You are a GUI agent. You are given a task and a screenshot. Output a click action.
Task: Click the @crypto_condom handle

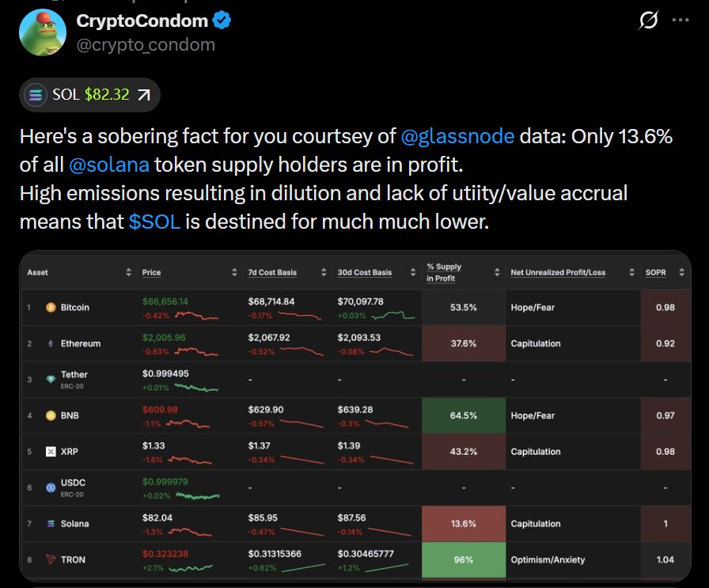click(x=146, y=44)
